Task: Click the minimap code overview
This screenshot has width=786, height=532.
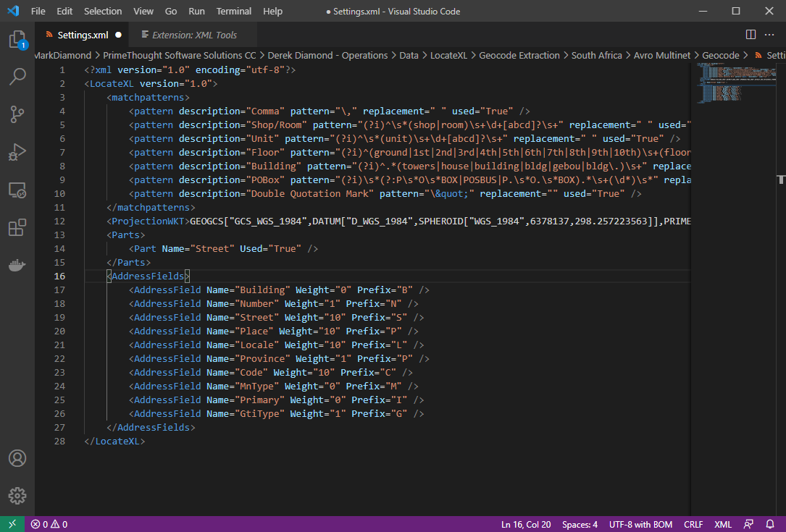Action: (724, 83)
